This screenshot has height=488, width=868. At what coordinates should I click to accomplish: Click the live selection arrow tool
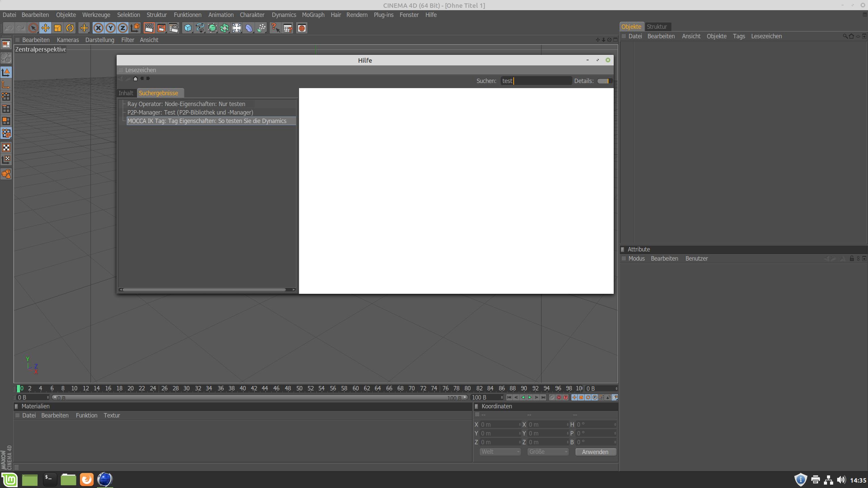point(33,28)
